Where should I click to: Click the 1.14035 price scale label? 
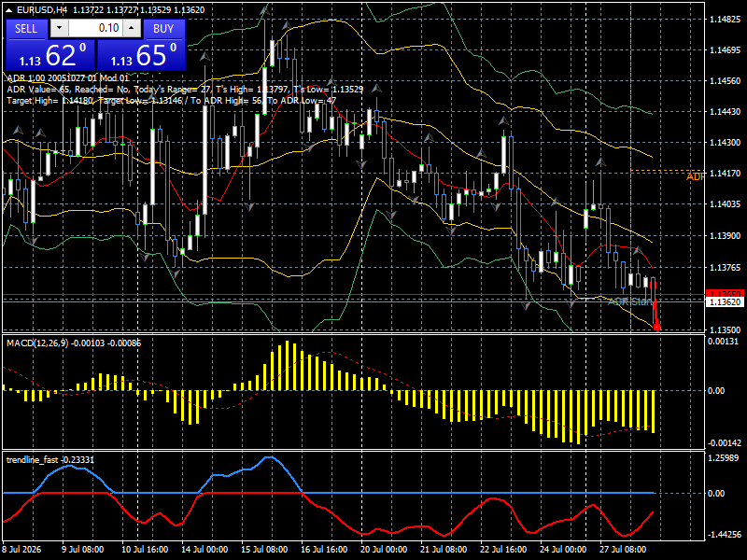726,204
